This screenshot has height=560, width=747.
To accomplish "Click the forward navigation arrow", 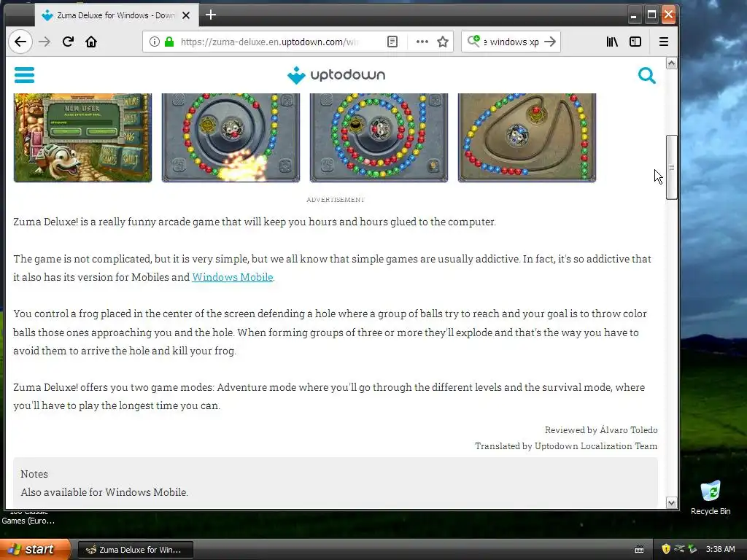I will (44, 42).
